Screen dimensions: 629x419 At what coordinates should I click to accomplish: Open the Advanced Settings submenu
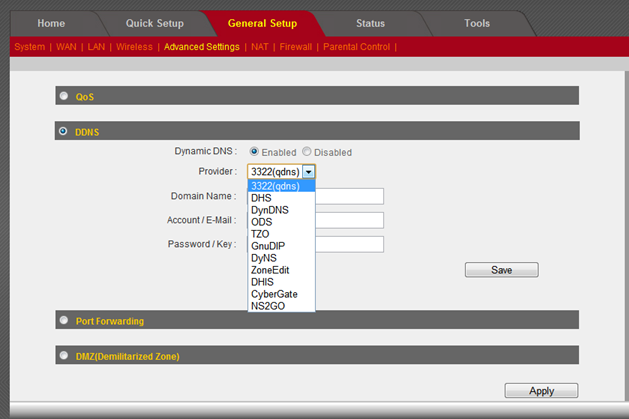201,47
